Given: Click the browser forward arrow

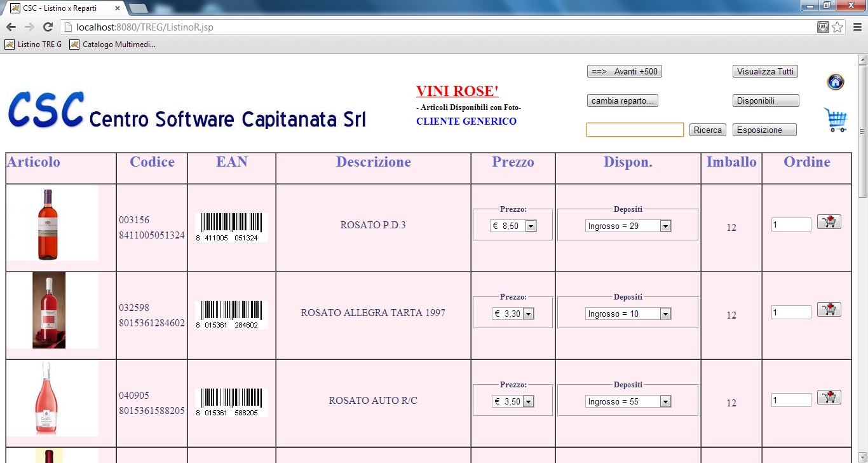Looking at the screenshot, I should pyautogui.click(x=29, y=27).
